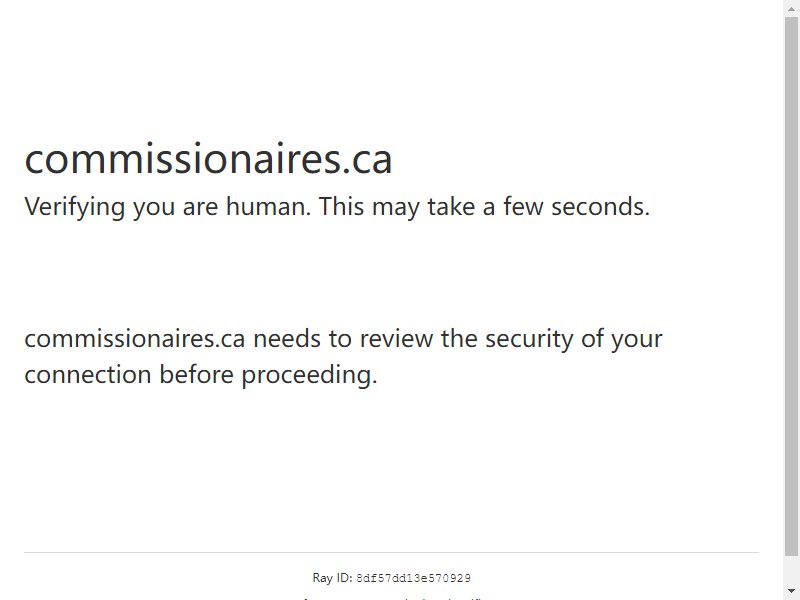The image size is (800, 600).
Task: Click the 'few seconds' text in the subtitle
Action: [577, 206]
